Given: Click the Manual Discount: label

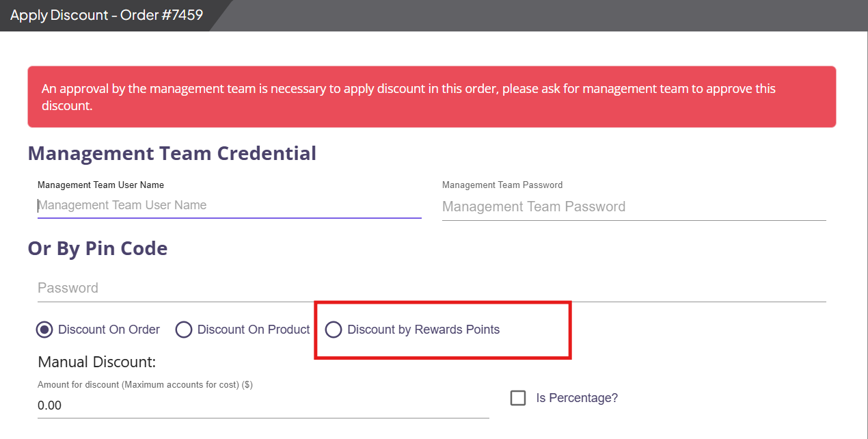Looking at the screenshot, I should coord(97,362).
